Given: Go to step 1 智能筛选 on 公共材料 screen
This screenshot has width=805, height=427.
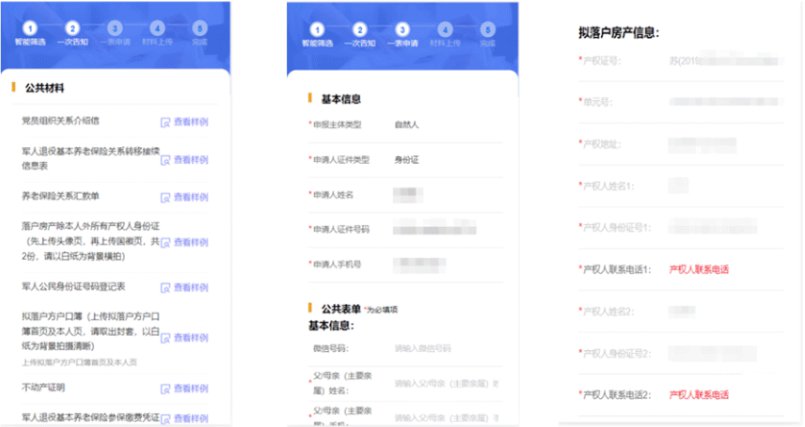Looking at the screenshot, I should [30, 33].
